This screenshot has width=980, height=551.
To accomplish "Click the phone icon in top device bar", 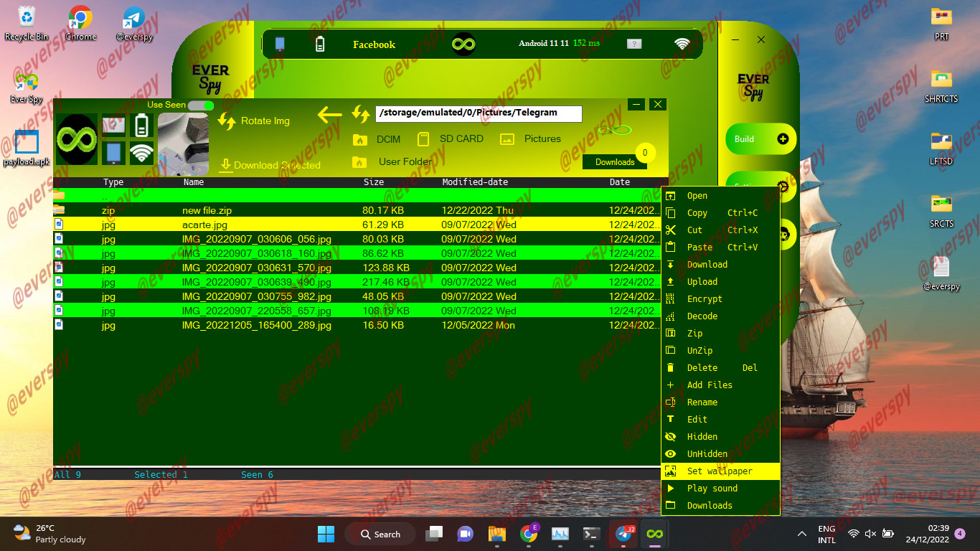I will coord(280,44).
